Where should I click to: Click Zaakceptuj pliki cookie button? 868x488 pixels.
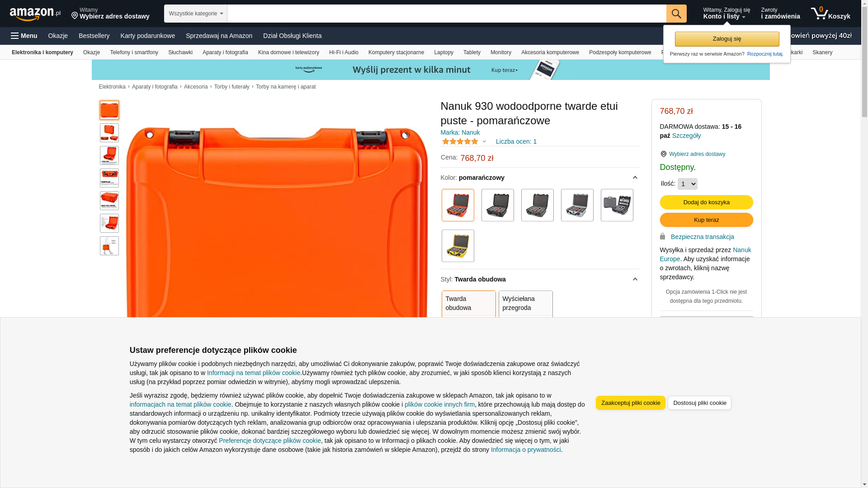coord(630,403)
